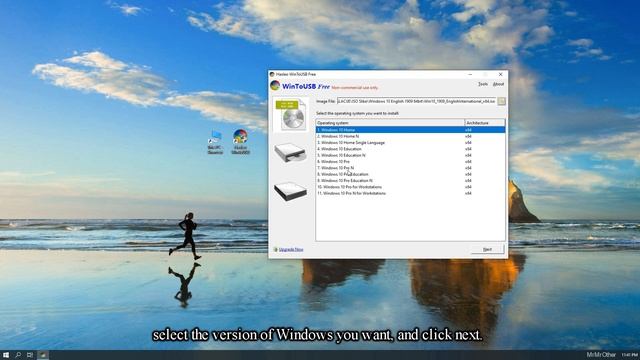Click the Architecture column header
The height and width of the screenshot is (360, 640).
pyautogui.click(x=485, y=122)
